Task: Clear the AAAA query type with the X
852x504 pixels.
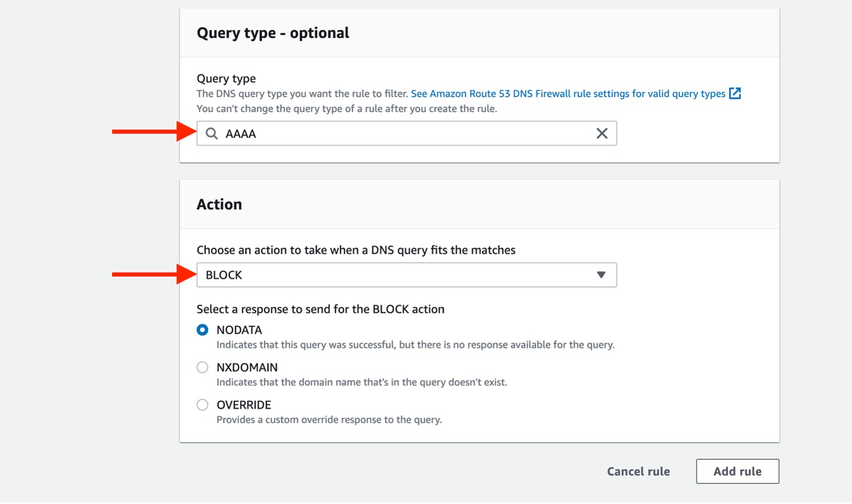Action: pyautogui.click(x=602, y=133)
